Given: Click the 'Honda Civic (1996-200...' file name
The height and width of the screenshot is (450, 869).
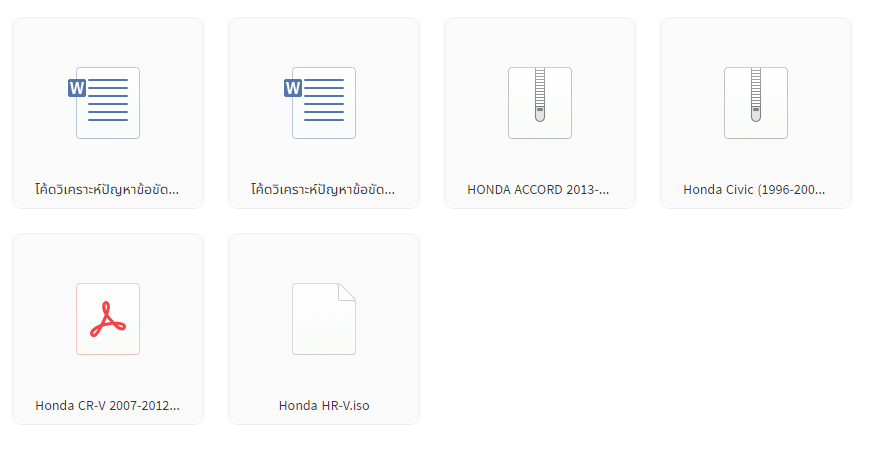Looking at the screenshot, I should [754, 190].
